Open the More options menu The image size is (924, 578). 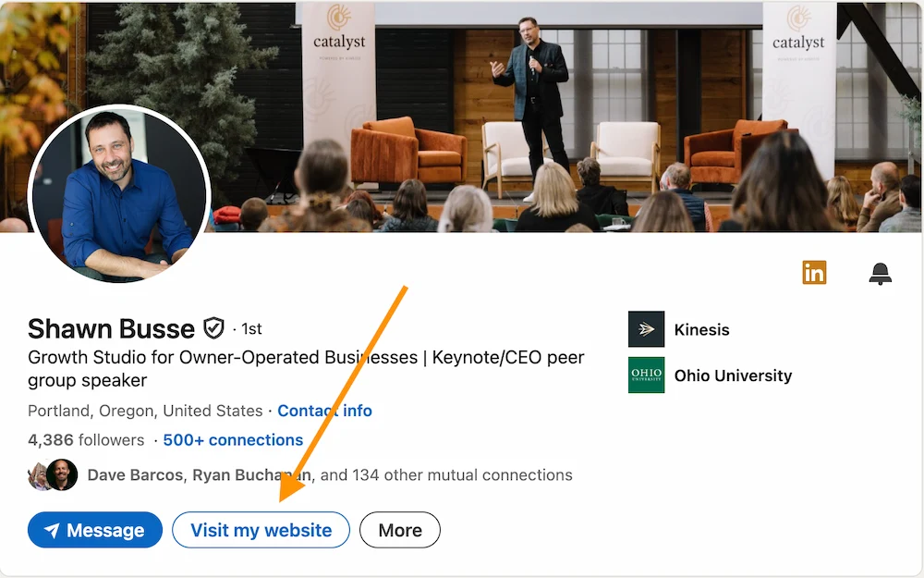(399, 530)
